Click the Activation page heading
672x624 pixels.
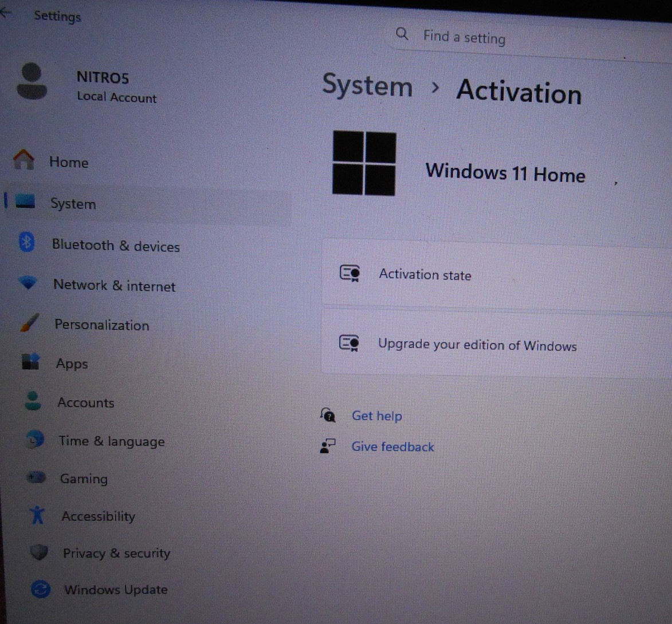click(x=519, y=92)
